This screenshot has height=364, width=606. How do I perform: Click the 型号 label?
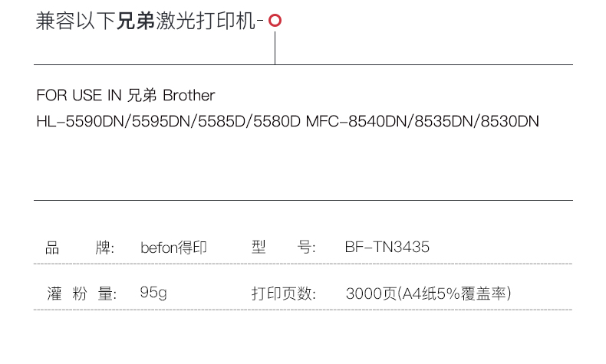[283, 247]
